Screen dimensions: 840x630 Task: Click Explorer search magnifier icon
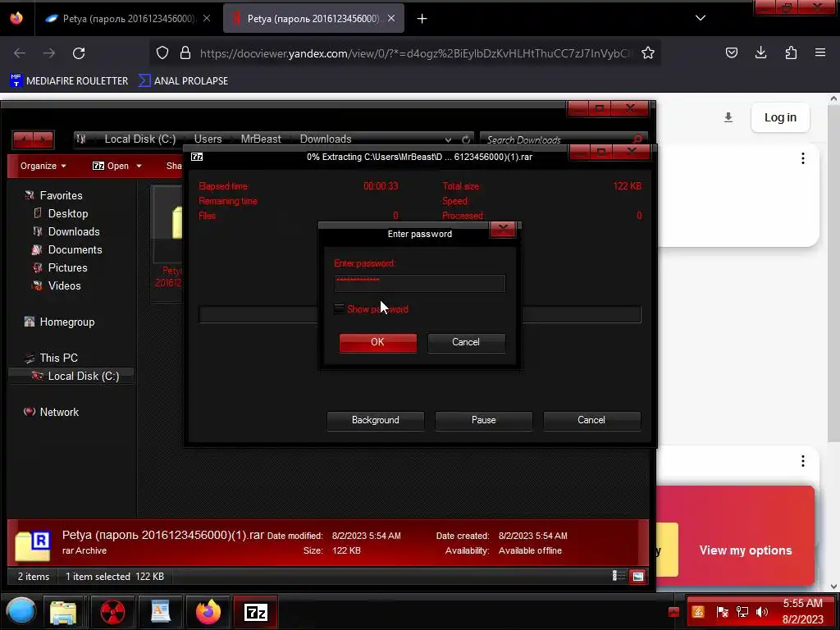pyautogui.click(x=637, y=139)
